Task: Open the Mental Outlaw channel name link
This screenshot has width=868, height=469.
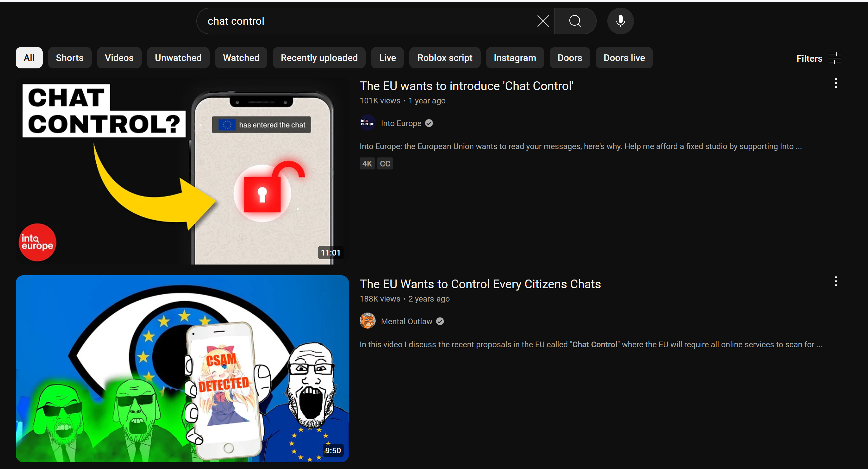Action: coord(406,321)
